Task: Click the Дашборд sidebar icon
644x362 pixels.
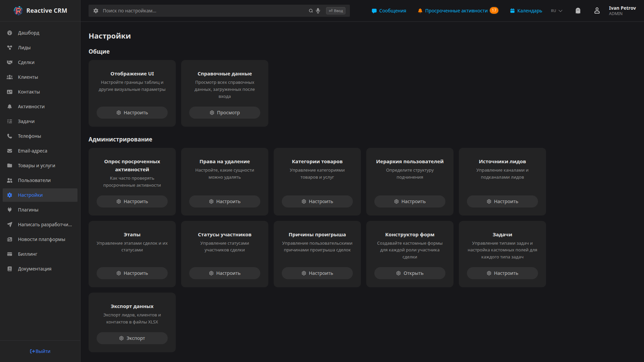Action: coord(10,33)
